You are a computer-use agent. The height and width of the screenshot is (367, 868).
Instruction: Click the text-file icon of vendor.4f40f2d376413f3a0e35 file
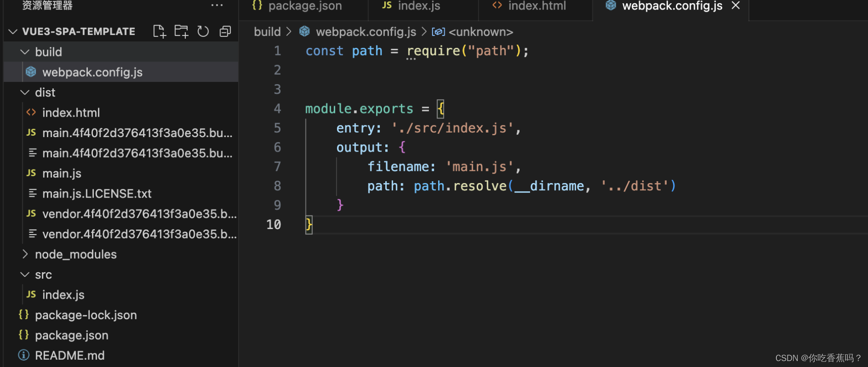(x=32, y=234)
